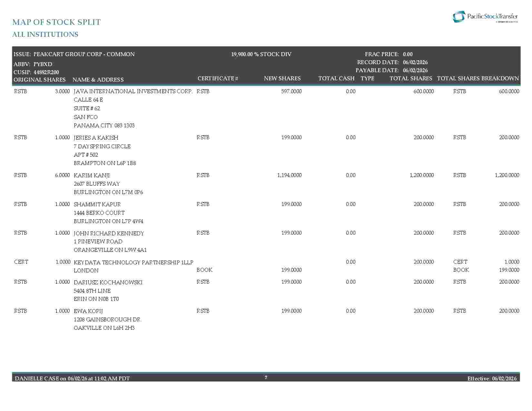The height and width of the screenshot is (411, 532).
Task: Click the new shares value 1,194.0000
Action: pos(290,175)
